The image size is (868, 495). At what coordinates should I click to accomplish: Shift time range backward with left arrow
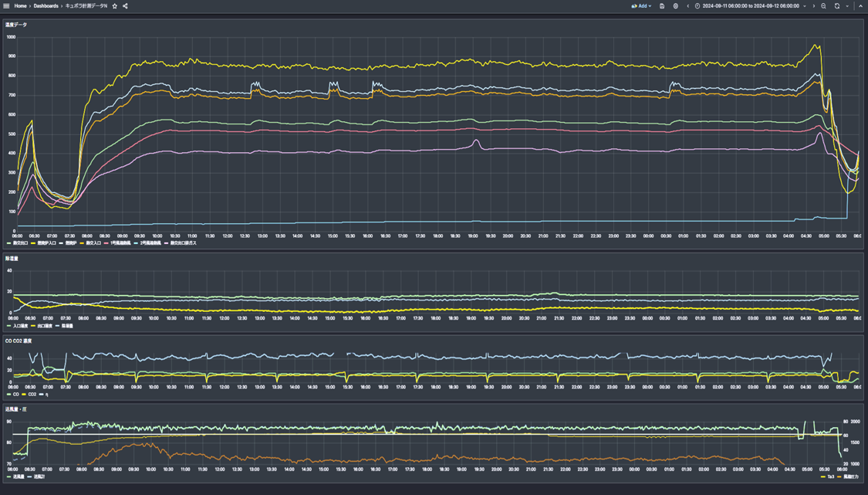pyautogui.click(x=687, y=6)
